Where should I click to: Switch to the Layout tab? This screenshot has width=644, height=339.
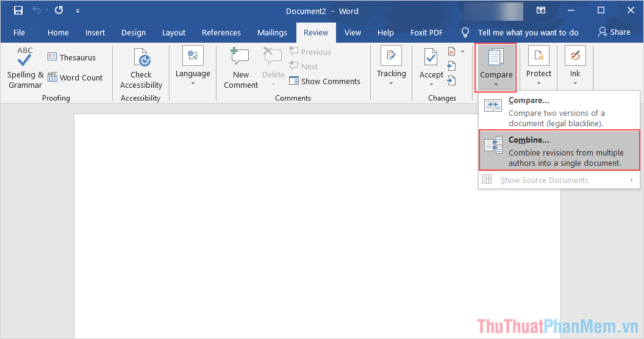[173, 32]
